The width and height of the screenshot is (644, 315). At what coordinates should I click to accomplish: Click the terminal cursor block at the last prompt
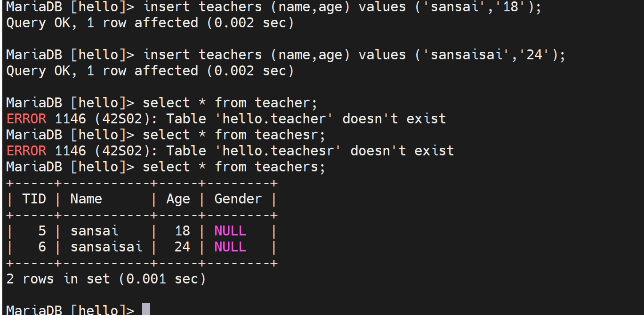(146, 309)
